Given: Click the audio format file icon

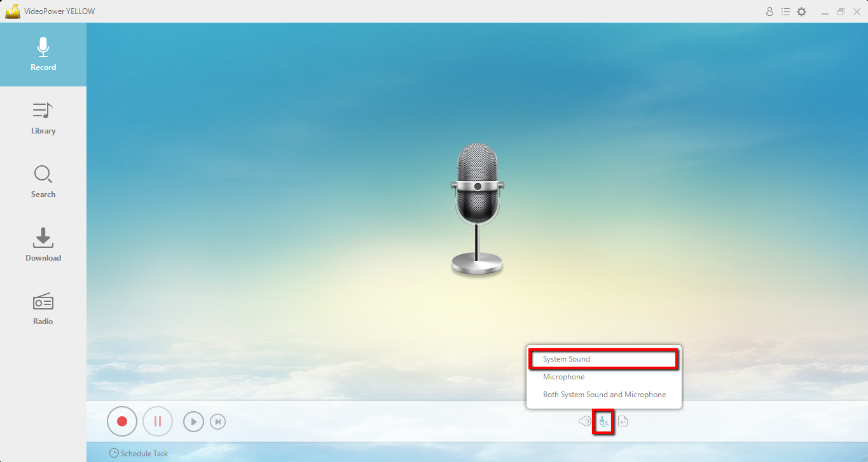Looking at the screenshot, I should [623, 421].
